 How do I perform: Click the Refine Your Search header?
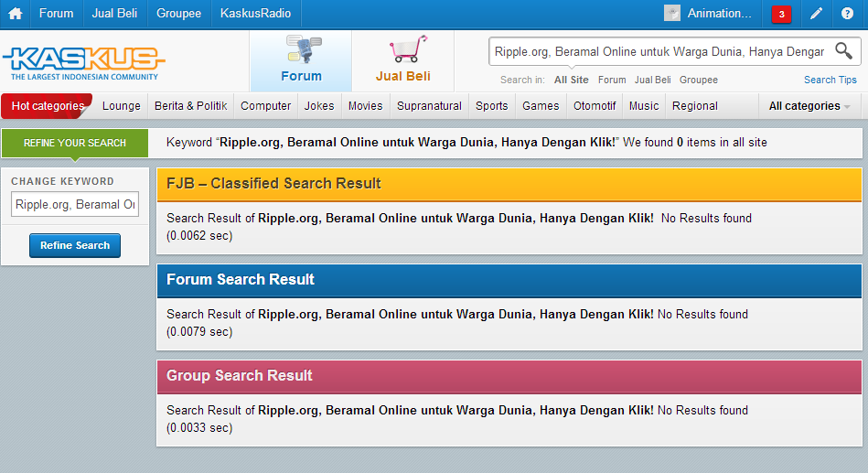pos(75,143)
